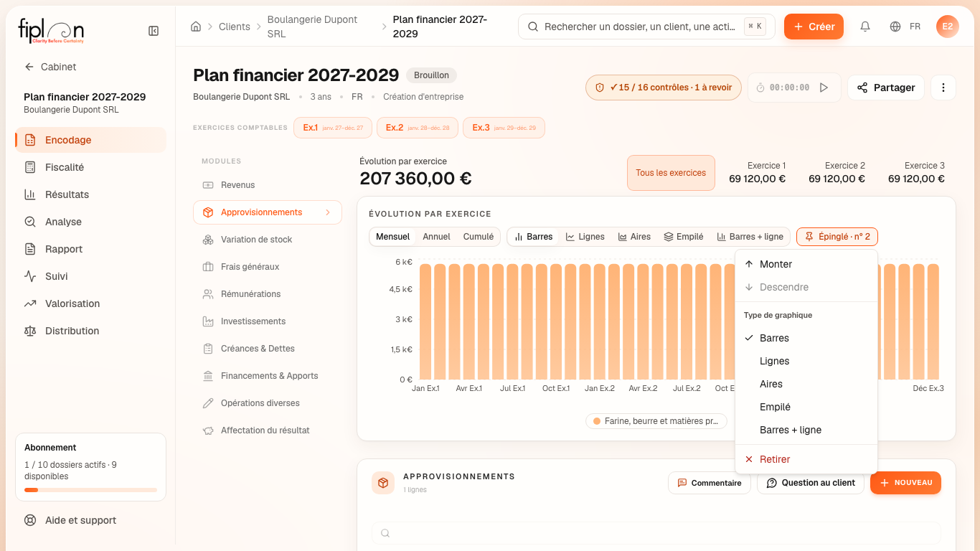The height and width of the screenshot is (551, 980).
Task: Open Résultats in the sidebar
Action: 90,194
